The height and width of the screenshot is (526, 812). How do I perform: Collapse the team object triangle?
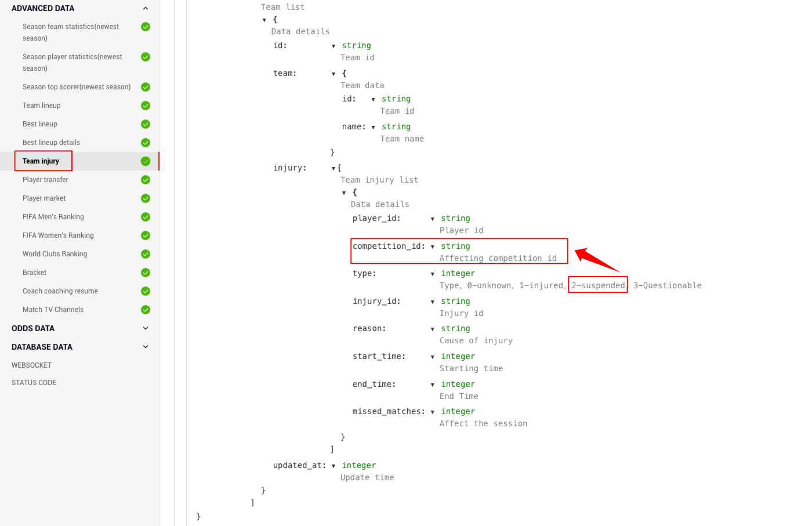tap(333, 74)
